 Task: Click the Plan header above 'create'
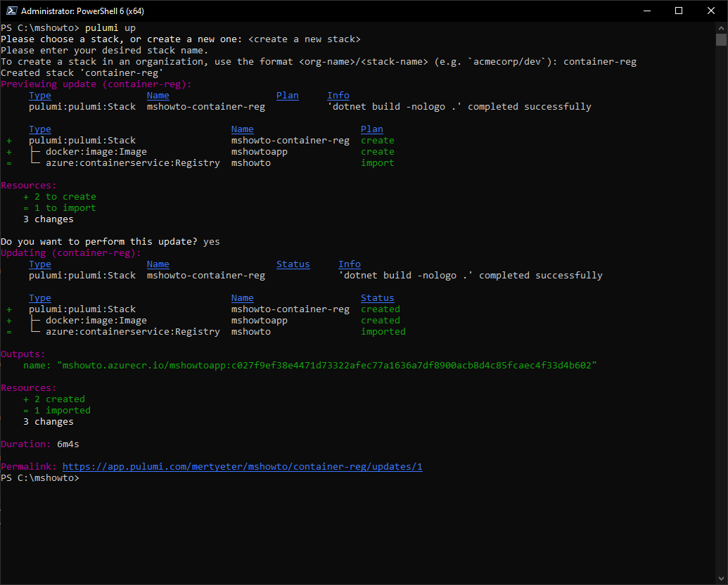point(372,129)
